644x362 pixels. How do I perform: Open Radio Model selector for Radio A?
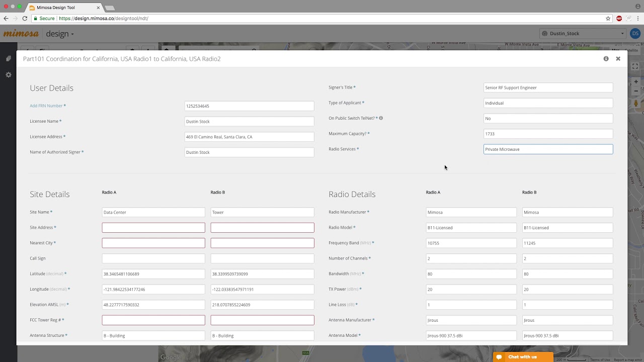click(471, 228)
